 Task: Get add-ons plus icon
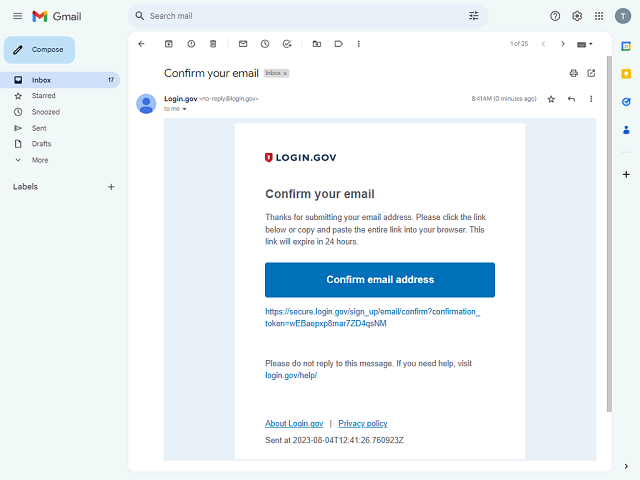pos(626,174)
